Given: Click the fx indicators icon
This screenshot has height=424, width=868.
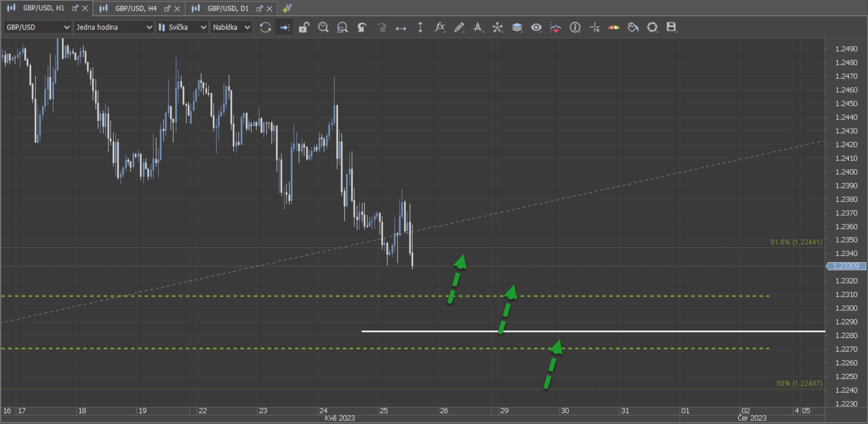Looking at the screenshot, I should point(439,27).
